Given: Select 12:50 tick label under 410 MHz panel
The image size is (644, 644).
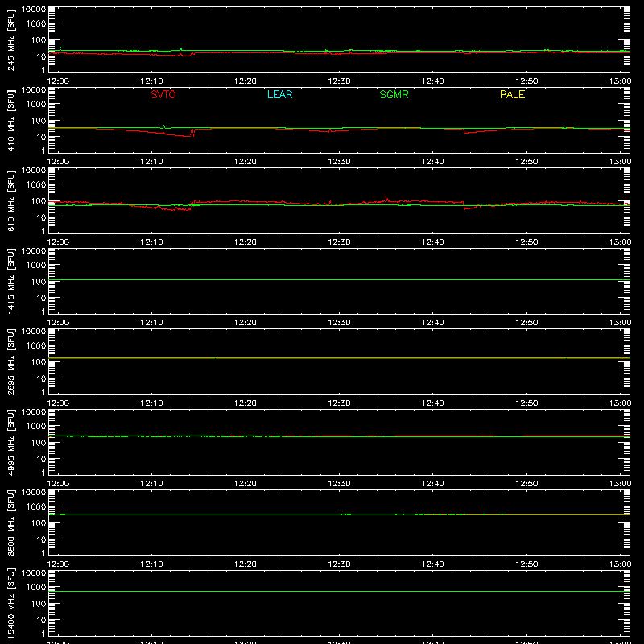Looking at the screenshot, I should [x=526, y=162].
